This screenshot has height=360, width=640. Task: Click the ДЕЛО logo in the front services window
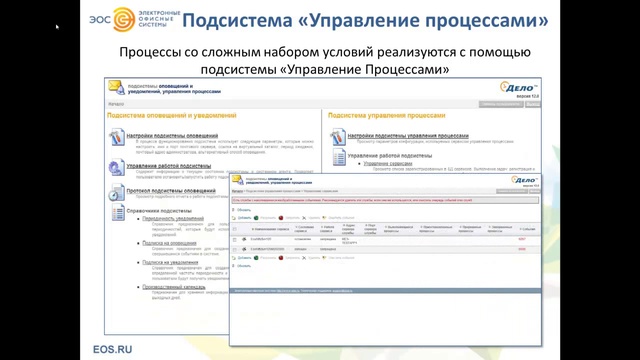tap(524, 180)
